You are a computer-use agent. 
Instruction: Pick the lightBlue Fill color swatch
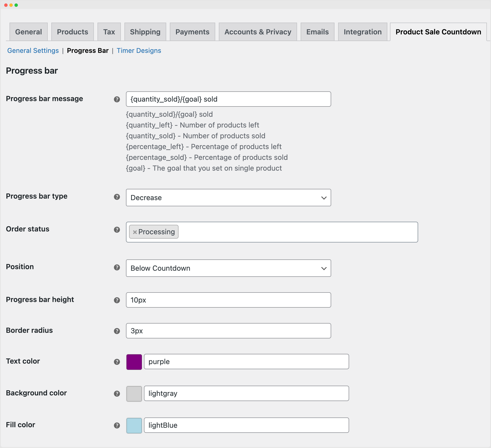click(x=134, y=425)
